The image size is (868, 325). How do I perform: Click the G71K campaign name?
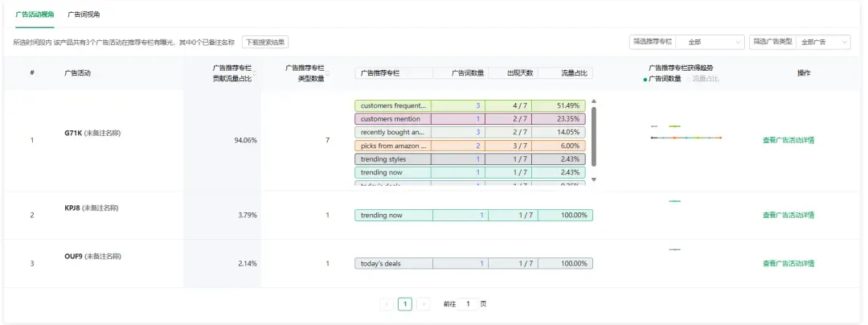point(73,134)
